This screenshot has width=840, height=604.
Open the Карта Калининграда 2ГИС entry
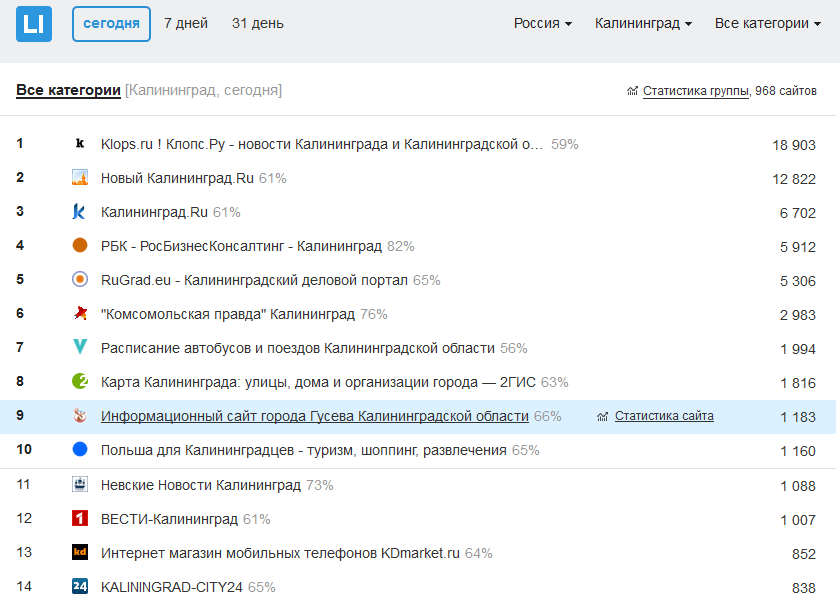point(318,382)
